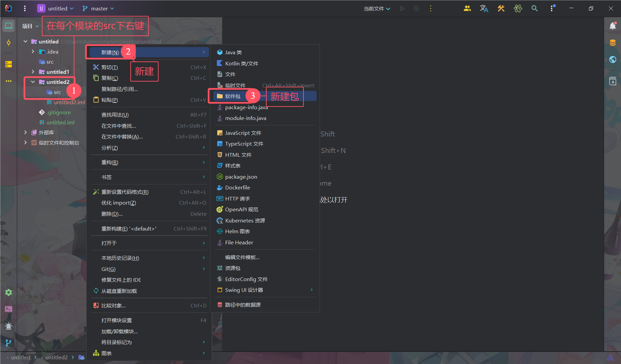Collapse the untitled2 module node
The image size is (621, 364).
coord(33,82)
